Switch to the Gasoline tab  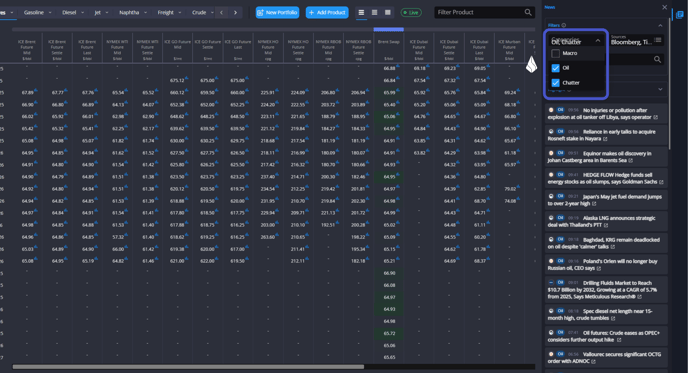click(x=33, y=13)
